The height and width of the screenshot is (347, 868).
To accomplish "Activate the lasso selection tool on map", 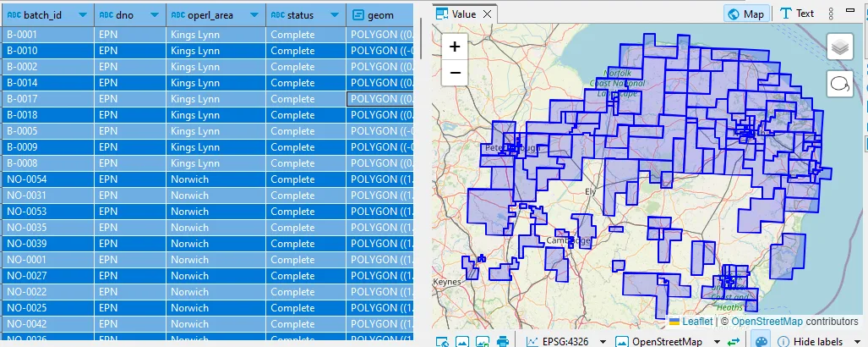I will 839,84.
